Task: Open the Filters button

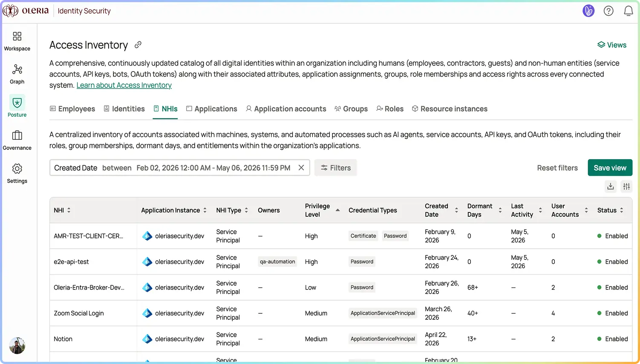Action: point(336,168)
